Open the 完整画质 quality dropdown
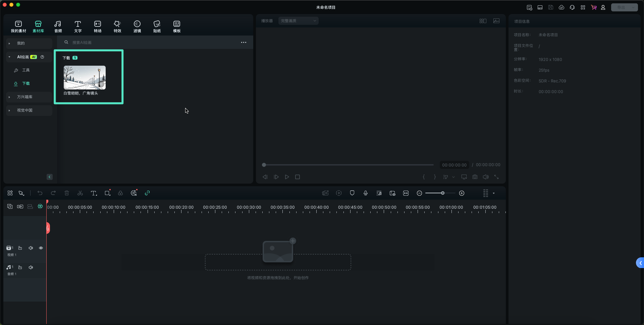The image size is (644, 325). coord(298,21)
